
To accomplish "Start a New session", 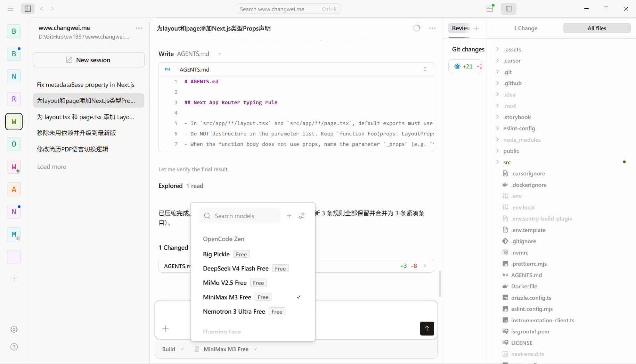I will pos(89,60).
